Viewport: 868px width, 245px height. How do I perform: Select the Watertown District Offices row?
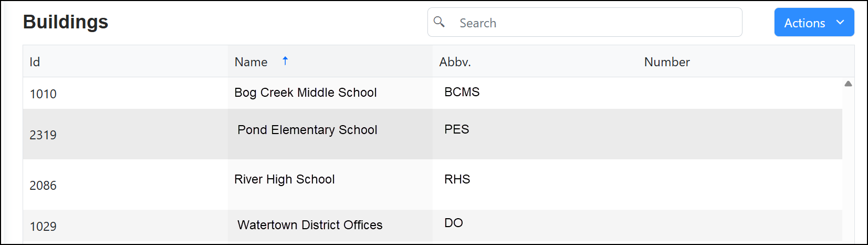[310, 225]
